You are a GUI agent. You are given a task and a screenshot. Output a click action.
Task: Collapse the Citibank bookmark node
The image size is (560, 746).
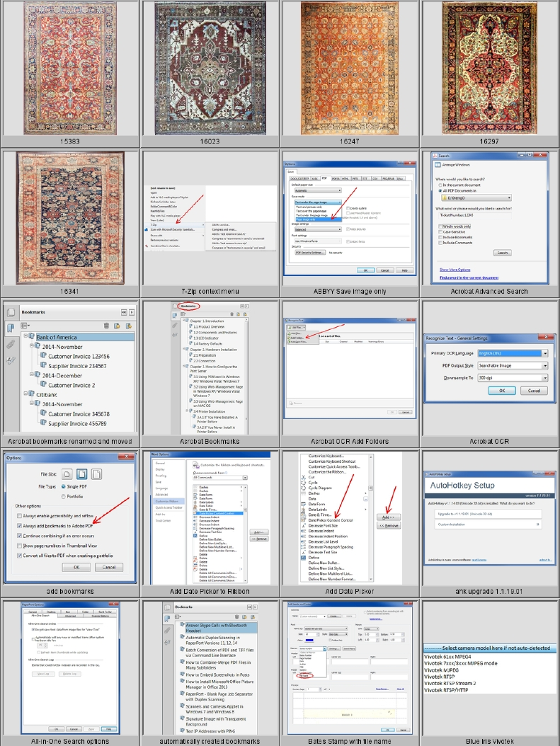click(x=25, y=394)
